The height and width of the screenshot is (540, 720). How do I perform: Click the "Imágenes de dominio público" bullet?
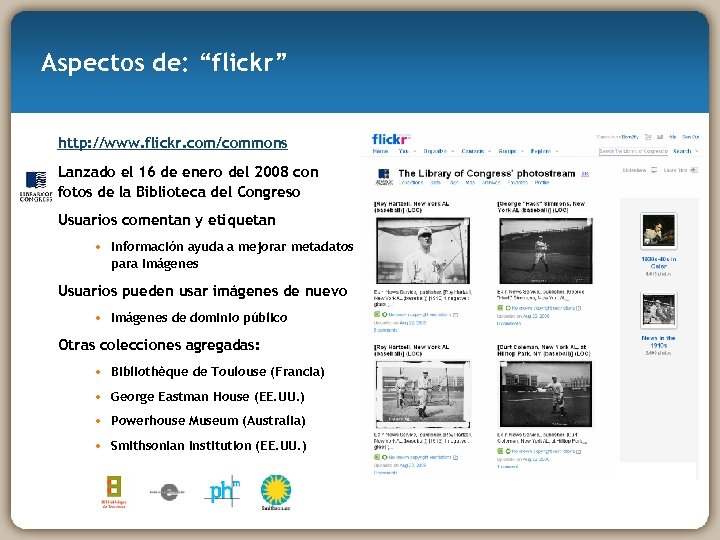coord(199,317)
